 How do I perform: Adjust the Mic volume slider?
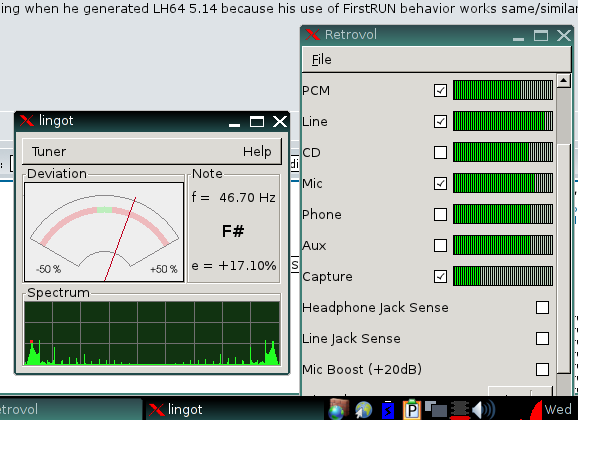pyautogui.click(x=503, y=183)
